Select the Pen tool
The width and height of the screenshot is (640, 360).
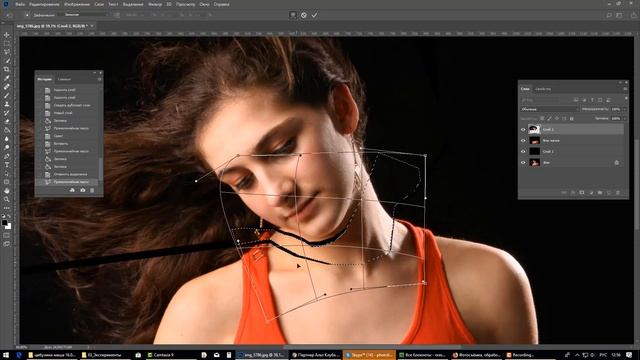(7, 156)
